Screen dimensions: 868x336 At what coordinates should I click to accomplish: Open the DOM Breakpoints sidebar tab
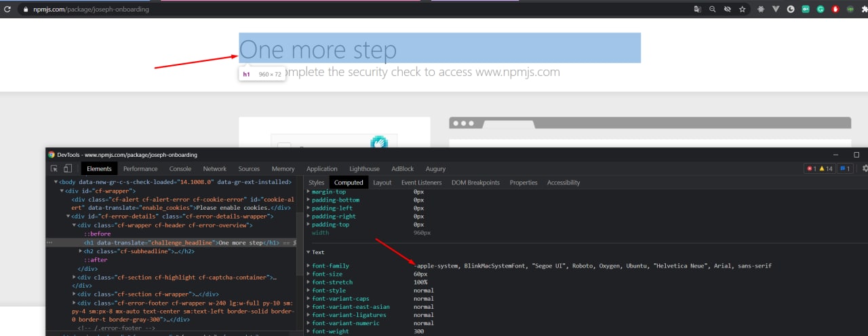click(x=475, y=183)
